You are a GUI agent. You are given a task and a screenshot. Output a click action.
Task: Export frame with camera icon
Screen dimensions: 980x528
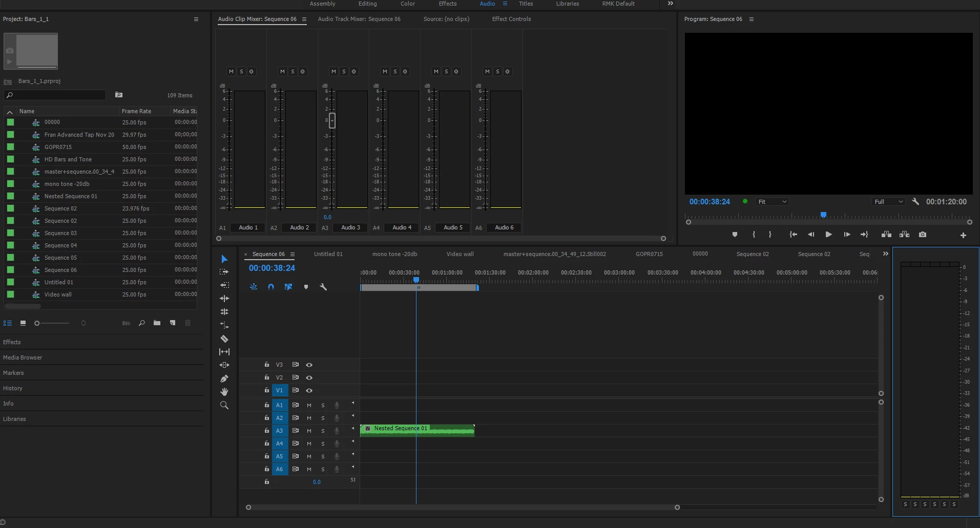(923, 235)
